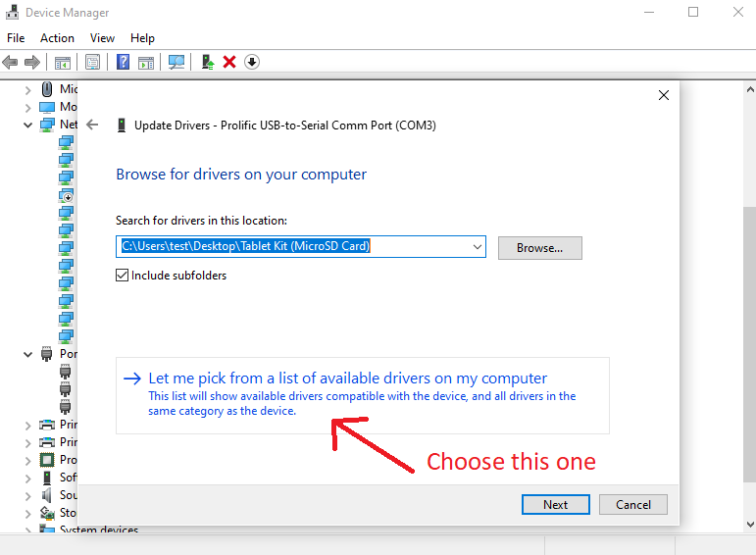Screen dimensions: 756x555
Task: Click the red X Uninstall device icon
Action: 229,62
